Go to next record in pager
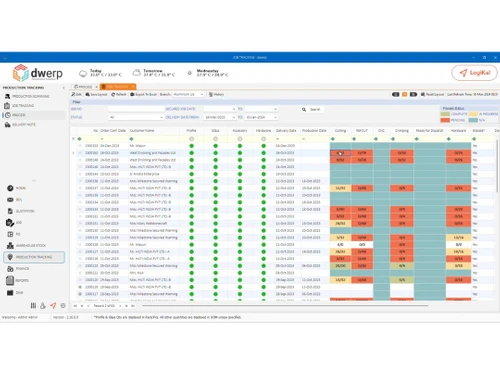This screenshot has width=500, height=375. pyautogui.click(x=120, y=306)
